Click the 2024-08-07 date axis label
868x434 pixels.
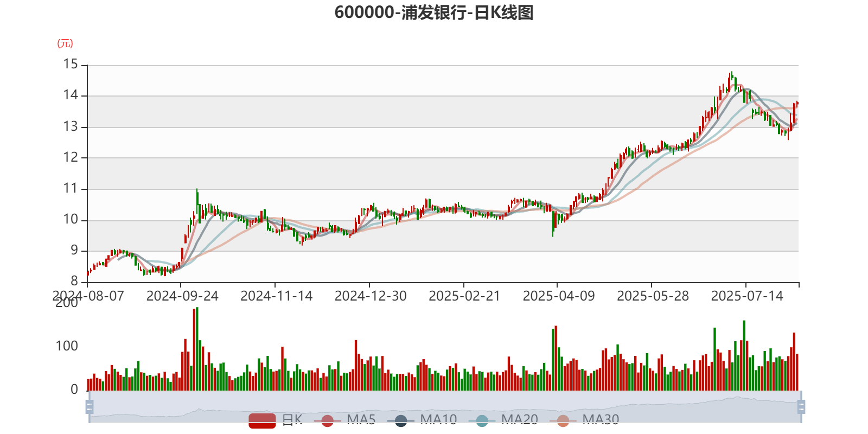click(88, 296)
